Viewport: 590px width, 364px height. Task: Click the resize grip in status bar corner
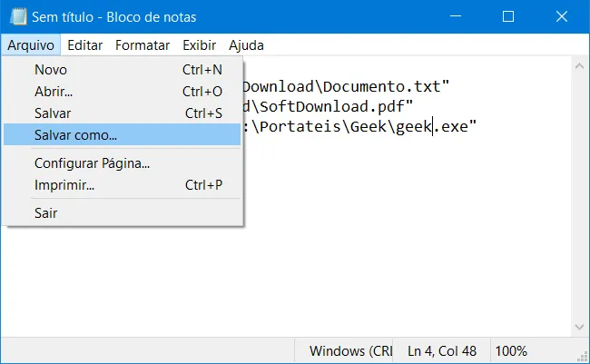pos(583,356)
